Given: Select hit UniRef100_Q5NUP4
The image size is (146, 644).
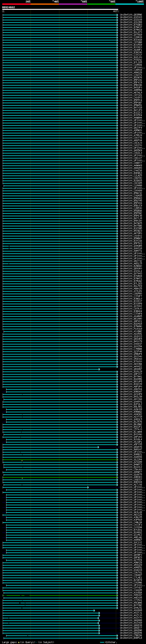Looking at the screenshot, I should click(x=131, y=354).
